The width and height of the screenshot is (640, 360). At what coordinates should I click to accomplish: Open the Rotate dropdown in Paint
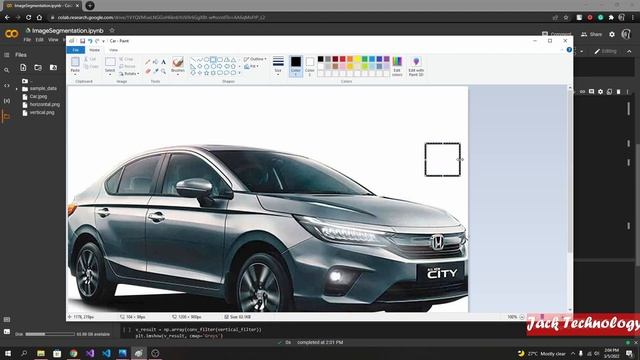coord(129,74)
